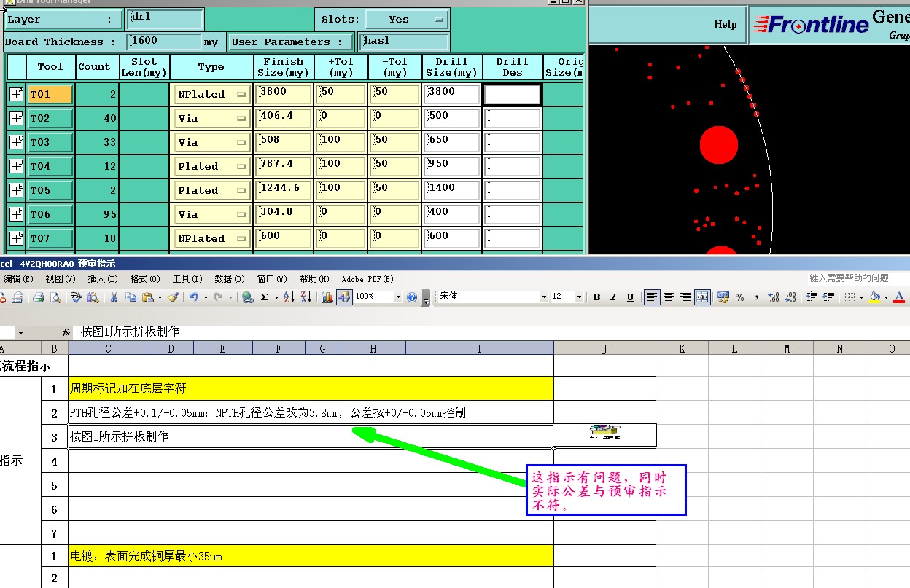
Task: Apply Bold formatting
Action: [596, 297]
